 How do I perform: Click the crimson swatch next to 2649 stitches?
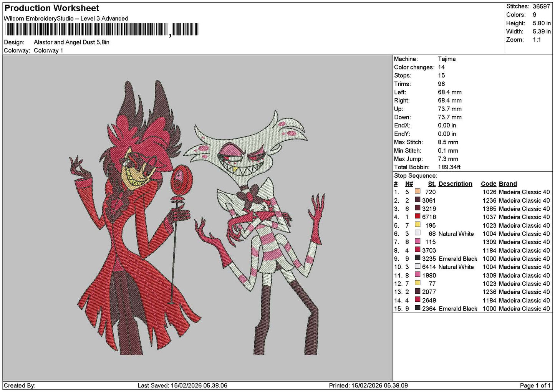point(417,299)
